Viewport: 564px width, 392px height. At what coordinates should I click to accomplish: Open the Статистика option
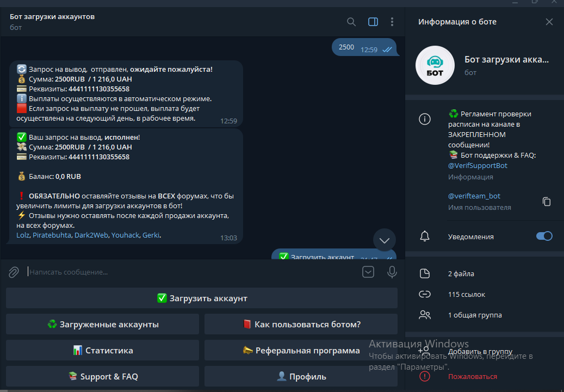point(103,351)
